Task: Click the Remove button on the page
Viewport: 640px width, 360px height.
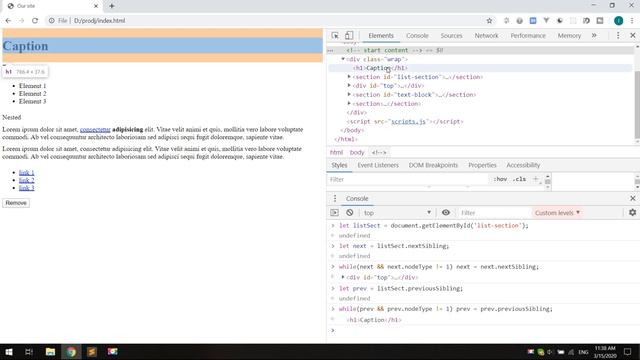Action: pos(16,203)
